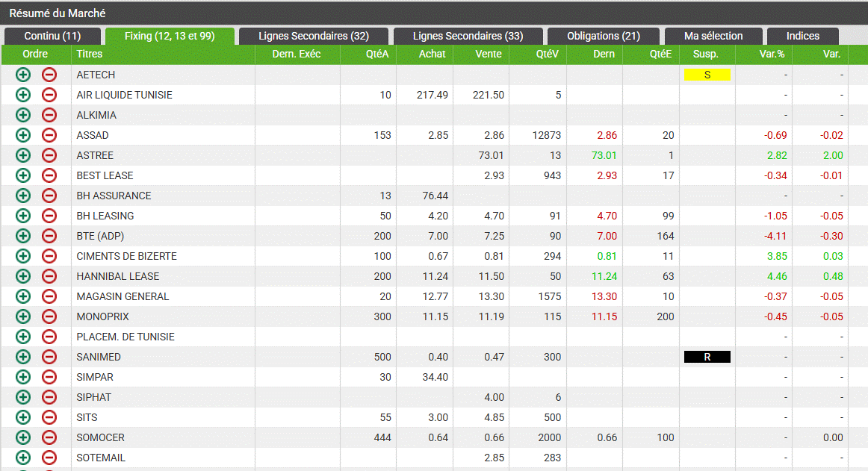The height and width of the screenshot is (471, 868).
Task: Click the green plus icon for BTE (ADP)
Action: point(22,236)
